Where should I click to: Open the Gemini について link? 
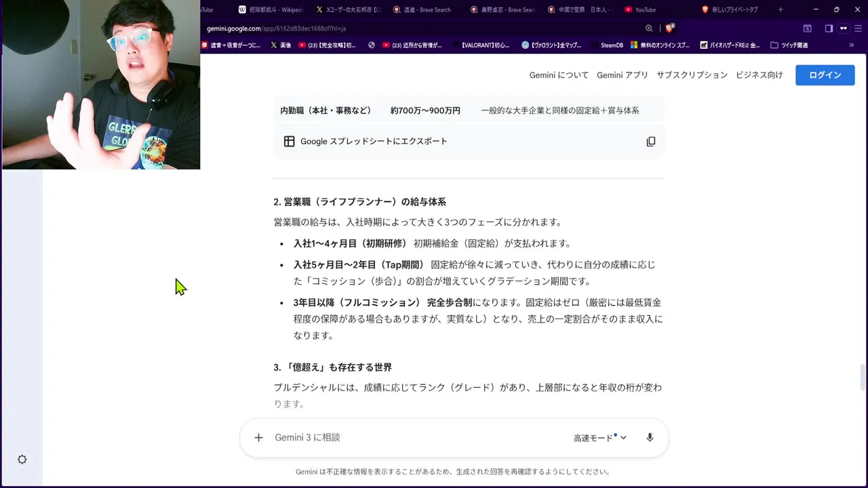point(559,75)
